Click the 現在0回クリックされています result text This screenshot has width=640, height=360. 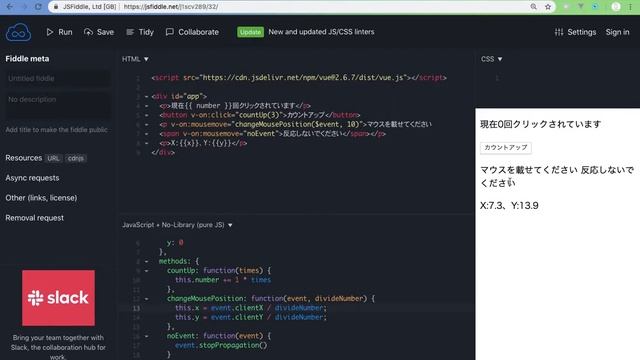pyautogui.click(x=540, y=124)
